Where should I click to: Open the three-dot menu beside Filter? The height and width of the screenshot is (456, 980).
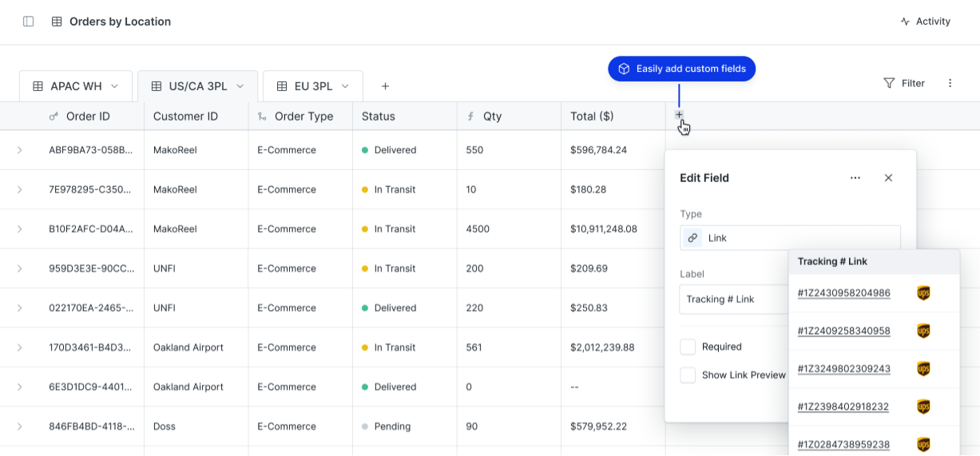(x=950, y=83)
